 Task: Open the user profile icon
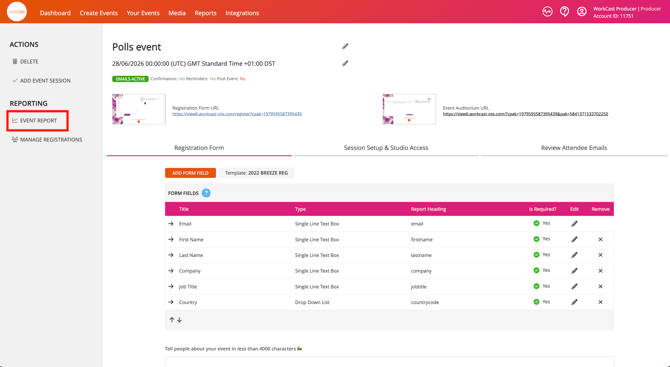582,12
